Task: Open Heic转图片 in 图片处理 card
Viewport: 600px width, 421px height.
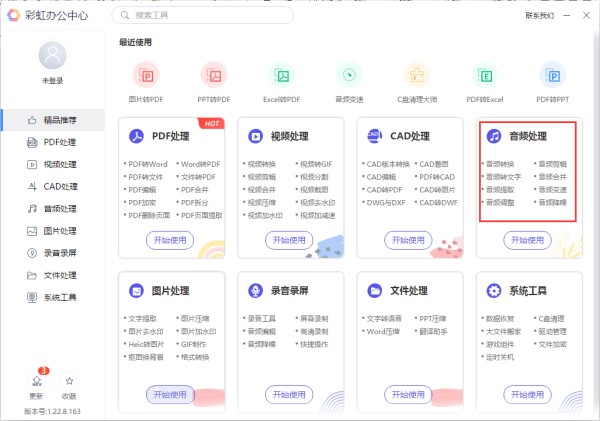Action: coord(146,344)
